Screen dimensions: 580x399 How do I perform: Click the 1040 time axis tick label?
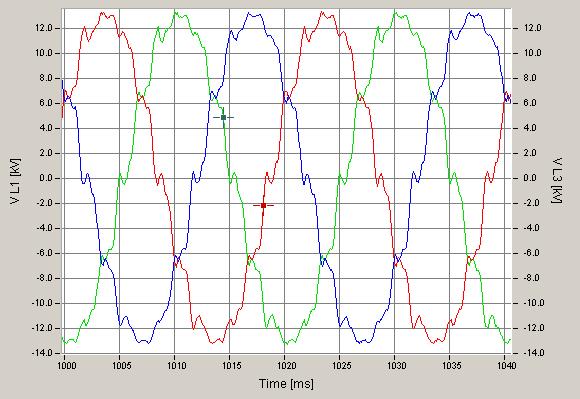507,366
